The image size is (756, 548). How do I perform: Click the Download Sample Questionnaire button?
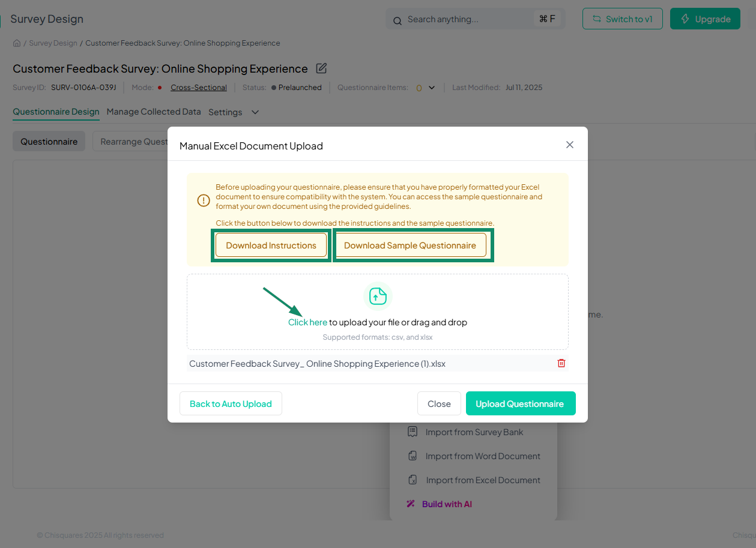click(x=410, y=245)
